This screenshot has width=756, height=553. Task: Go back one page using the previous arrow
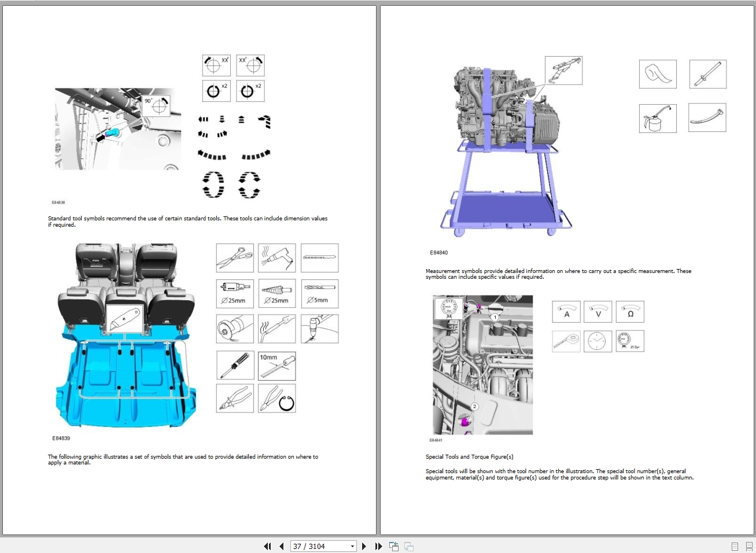(281, 546)
